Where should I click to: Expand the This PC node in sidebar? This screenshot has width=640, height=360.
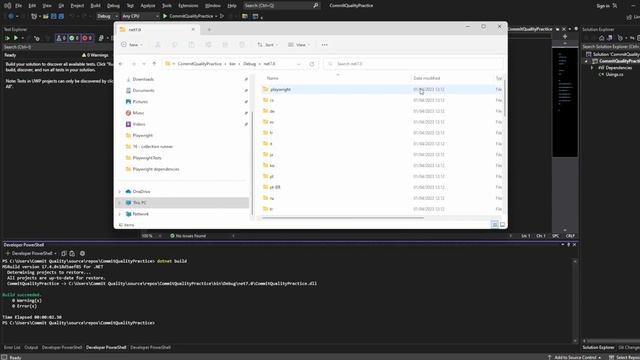pos(120,203)
